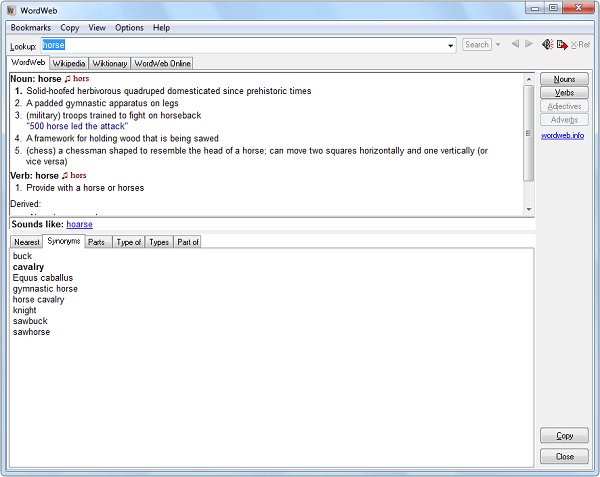The width and height of the screenshot is (600, 477).
Task: Click definition 1 Solid-hoofed herbivorous quadruped
Action: (x=169, y=91)
